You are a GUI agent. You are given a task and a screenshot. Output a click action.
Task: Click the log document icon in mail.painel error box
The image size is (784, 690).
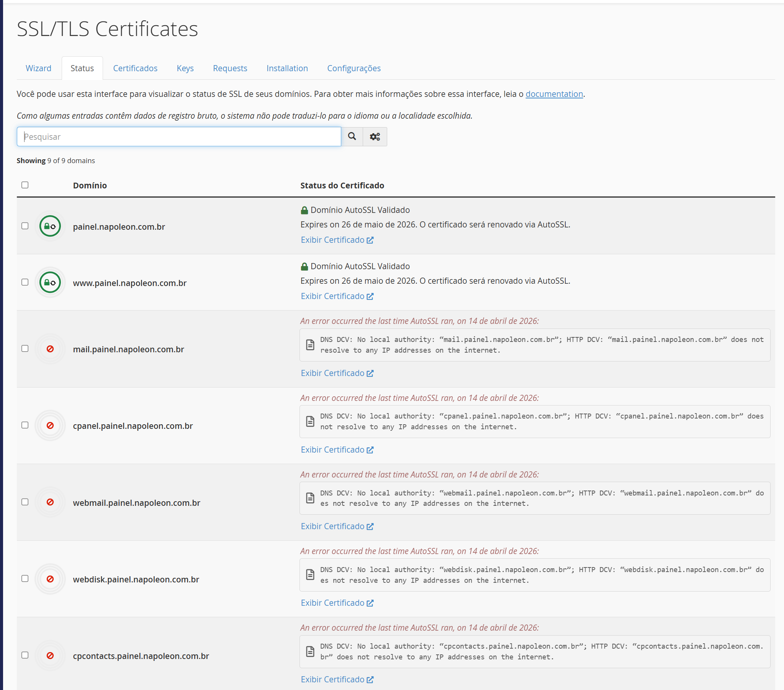[x=310, y=345]
